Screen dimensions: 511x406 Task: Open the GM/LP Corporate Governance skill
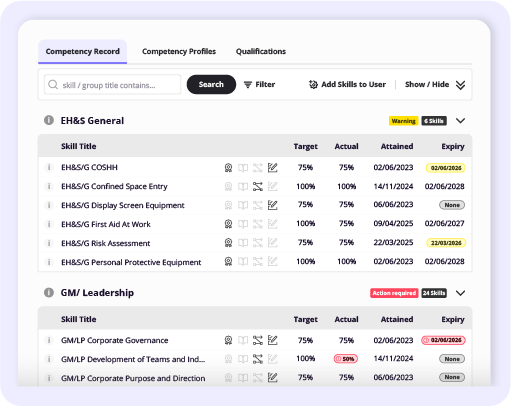(x=114, y=340)
